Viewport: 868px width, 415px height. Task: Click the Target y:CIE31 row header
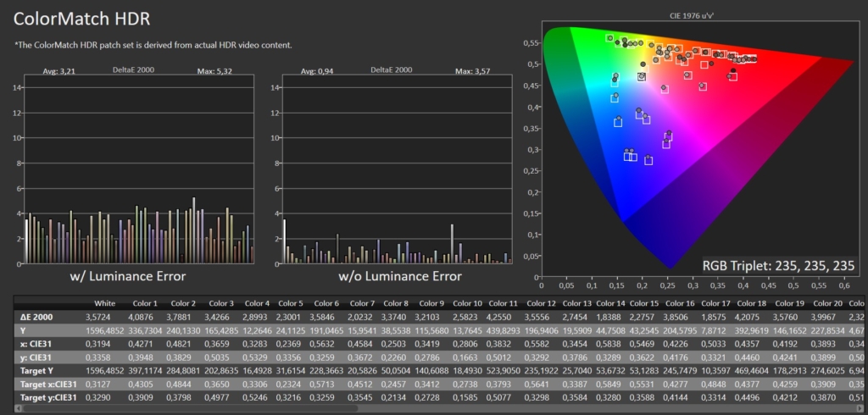tap(47, 397)
